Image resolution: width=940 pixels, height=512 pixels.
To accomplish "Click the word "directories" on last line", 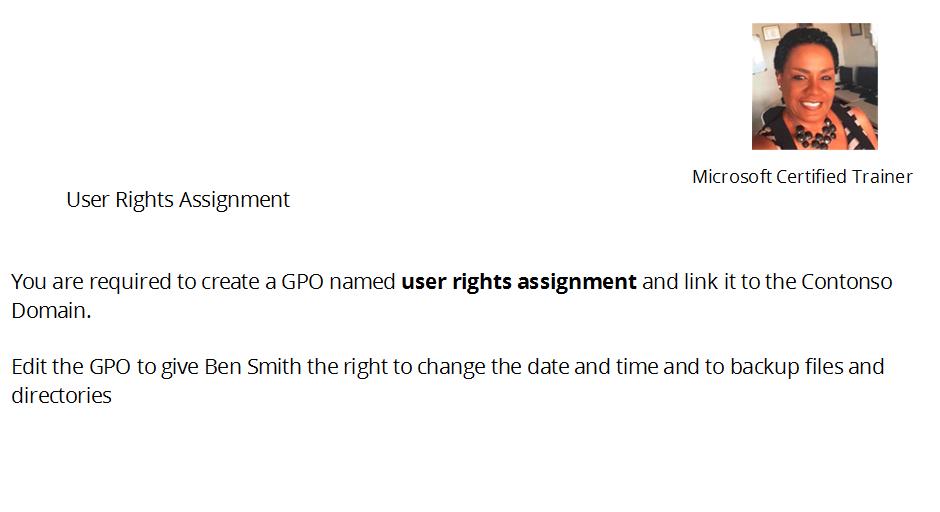I will (62, 396).
